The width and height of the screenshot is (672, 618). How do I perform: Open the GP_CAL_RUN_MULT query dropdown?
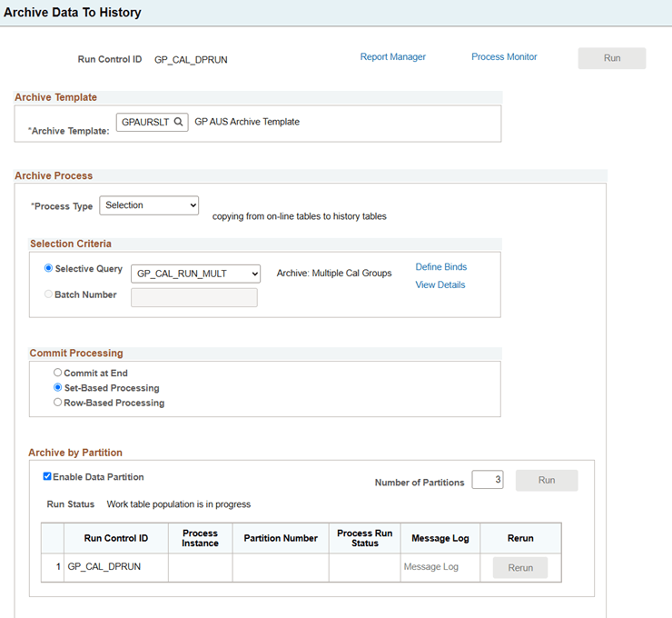click(x=195, y=274)
